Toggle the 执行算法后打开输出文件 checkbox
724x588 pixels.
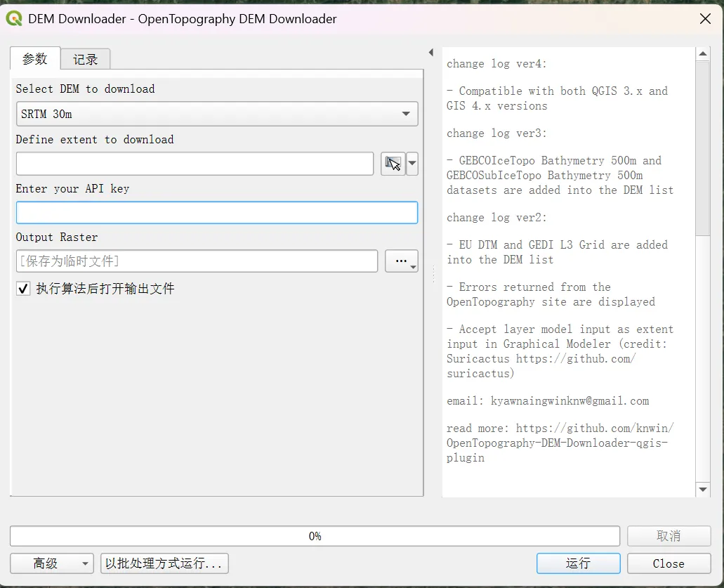23,289
